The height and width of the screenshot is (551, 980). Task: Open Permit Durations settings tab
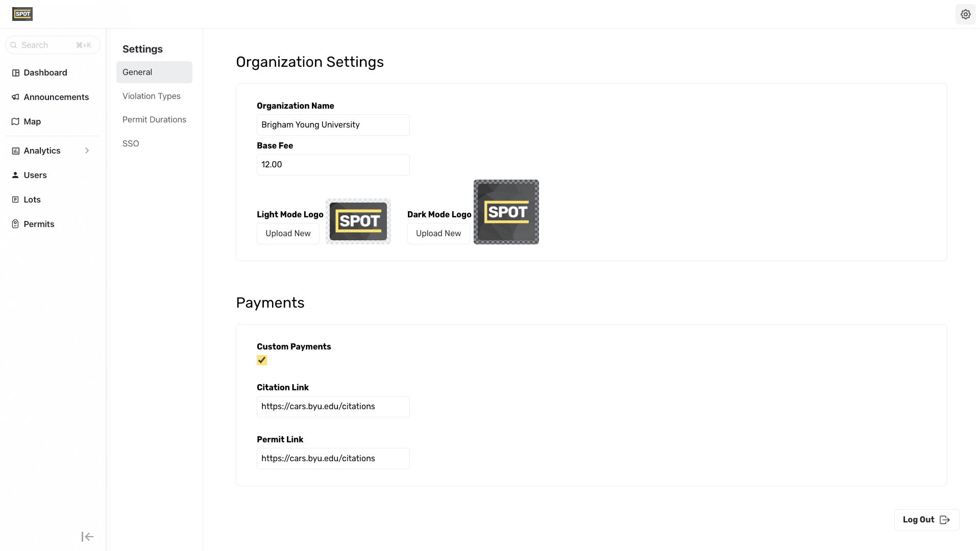154,119
